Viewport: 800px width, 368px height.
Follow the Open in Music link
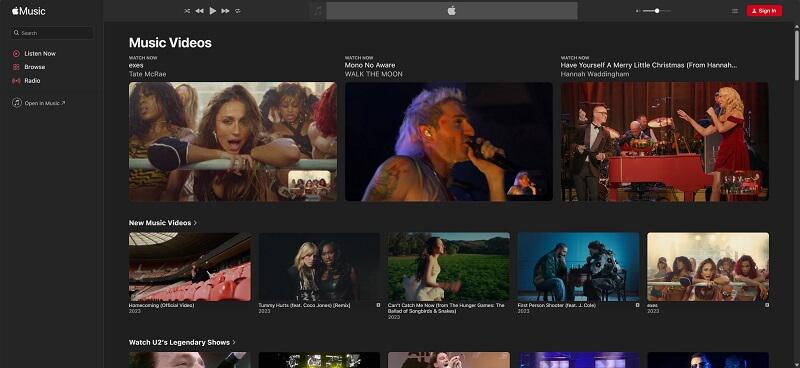click(45, 103)
